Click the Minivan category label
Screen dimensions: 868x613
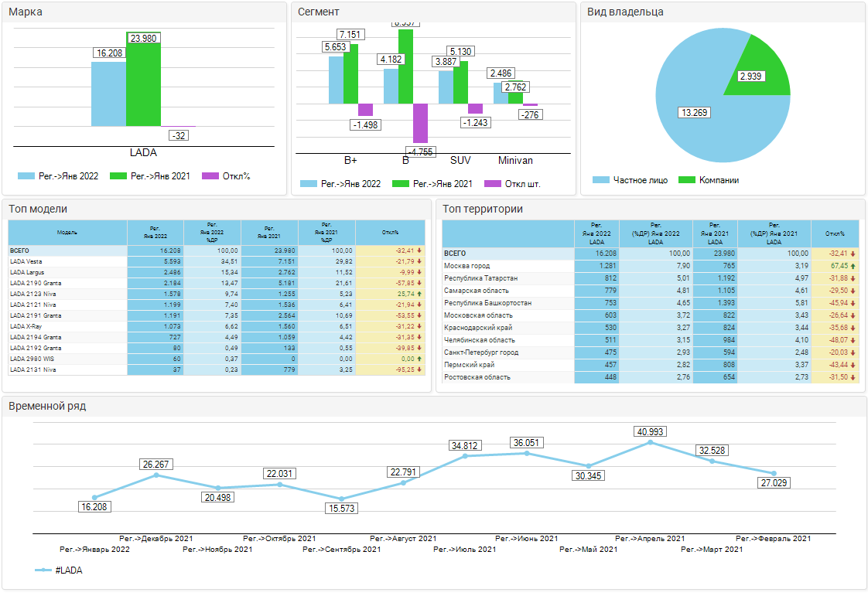514,161
